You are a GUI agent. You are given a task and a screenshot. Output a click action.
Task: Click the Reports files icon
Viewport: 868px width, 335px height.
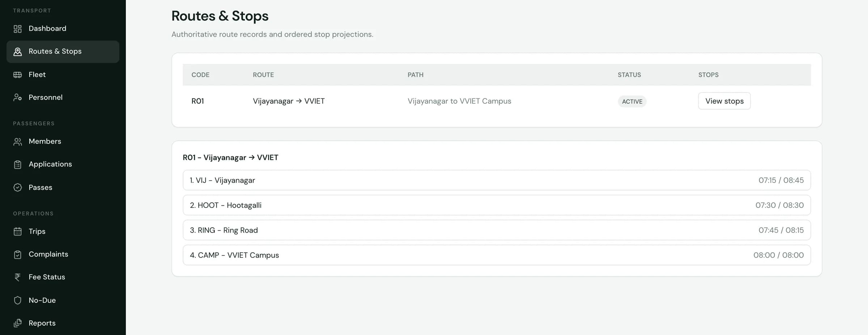tap(17, 323)
